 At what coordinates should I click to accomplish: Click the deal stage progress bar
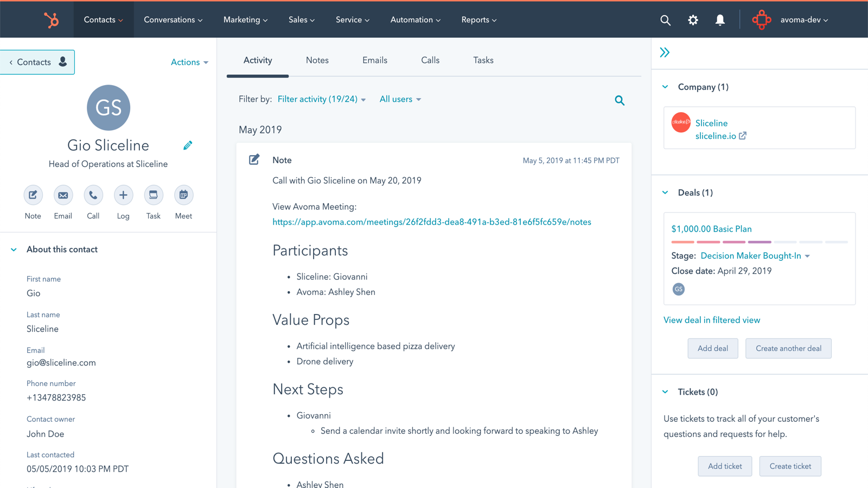tap(759, 242)
